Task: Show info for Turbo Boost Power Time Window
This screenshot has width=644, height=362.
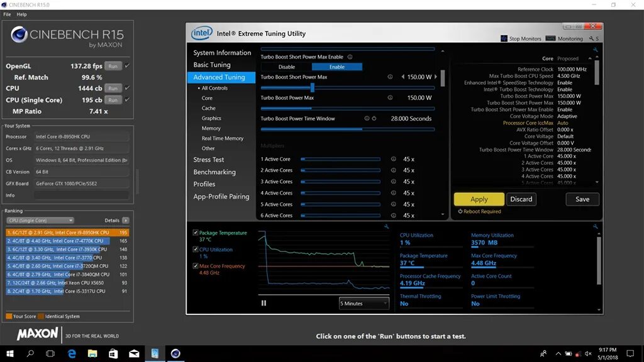Action: [x=367, y=118]
